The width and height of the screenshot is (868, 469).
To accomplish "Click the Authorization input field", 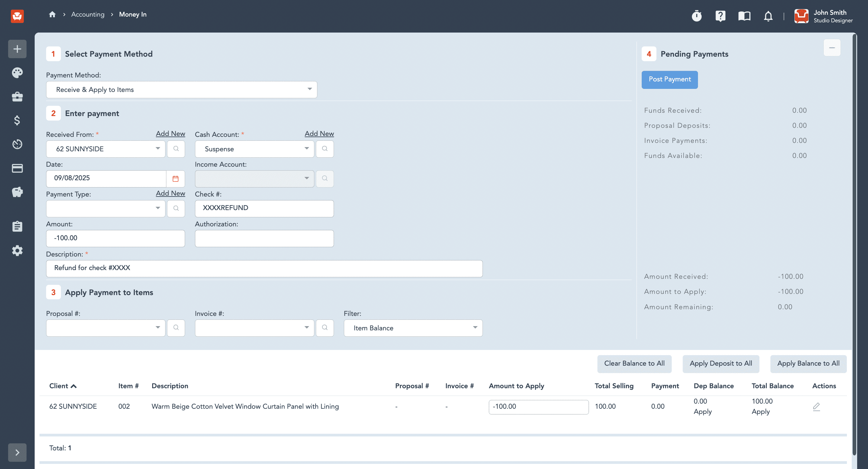I will click(264, 238).
